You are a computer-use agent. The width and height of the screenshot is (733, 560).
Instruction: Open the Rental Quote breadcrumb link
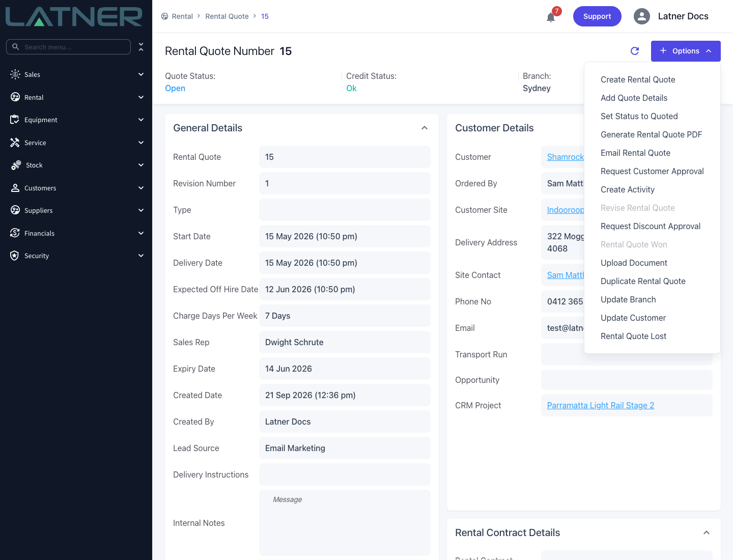[x=227, y=16]
